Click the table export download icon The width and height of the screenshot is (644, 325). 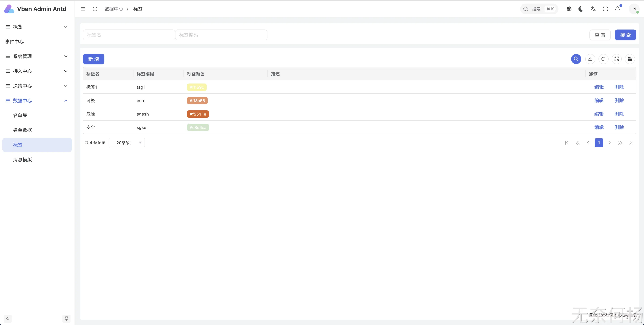point(590,59)
